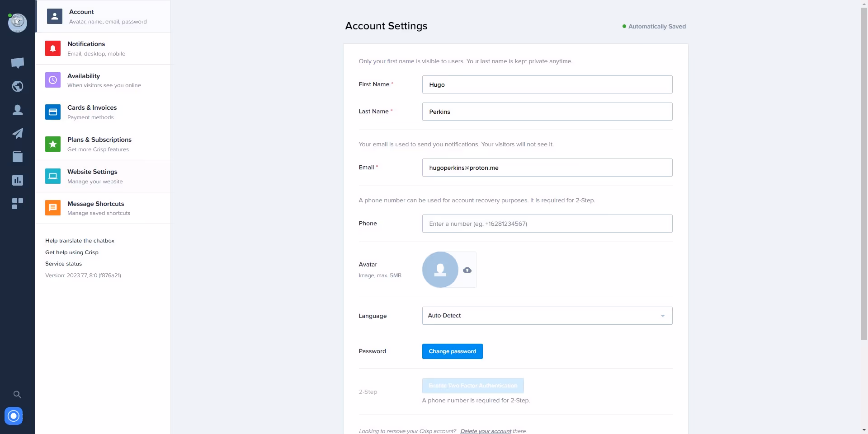868x434 pixels.
Task: Open the plugins grid icon
Action: [18, 204]
